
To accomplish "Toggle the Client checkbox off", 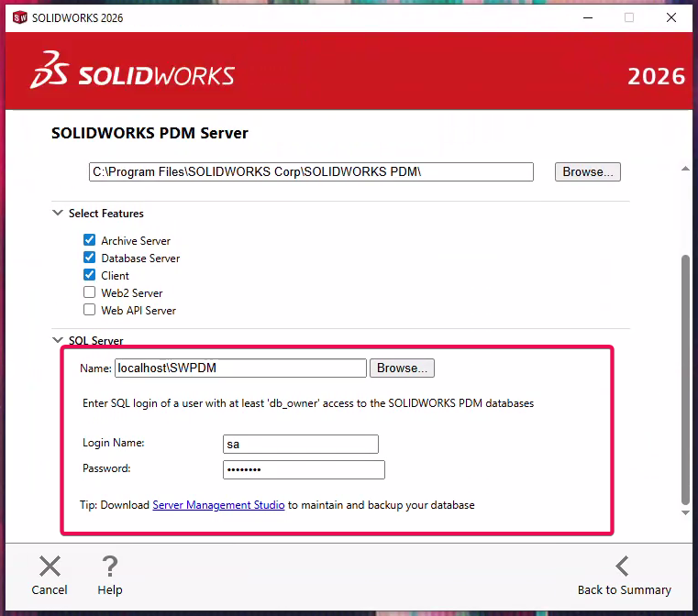I will point(90,275).
